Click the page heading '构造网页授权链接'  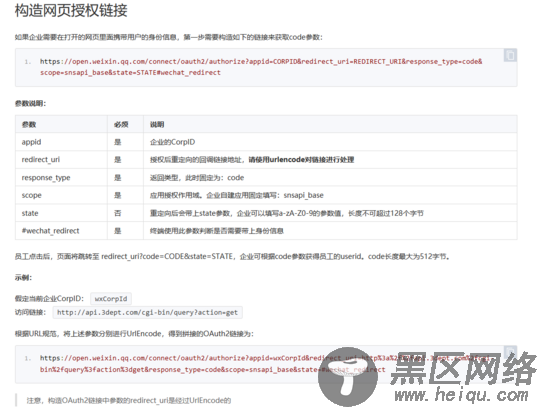pos(71,11)
